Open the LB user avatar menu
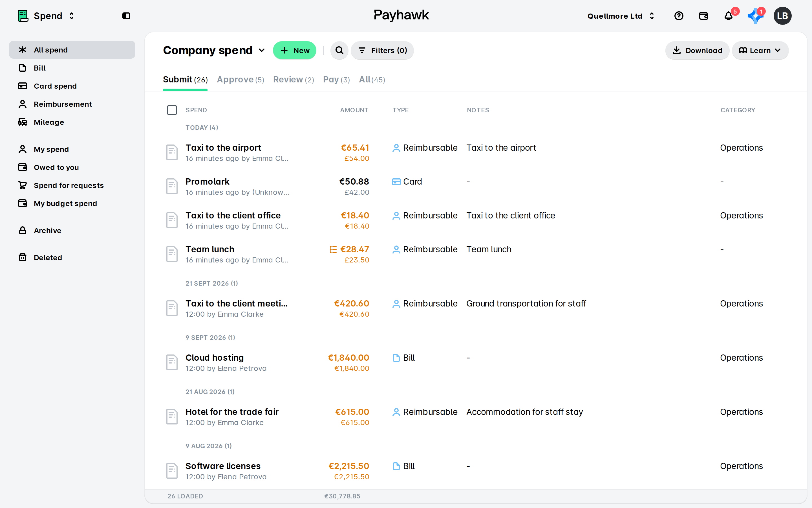The height and width of the screenshot is (508, 812). click(x=782, y=16)
